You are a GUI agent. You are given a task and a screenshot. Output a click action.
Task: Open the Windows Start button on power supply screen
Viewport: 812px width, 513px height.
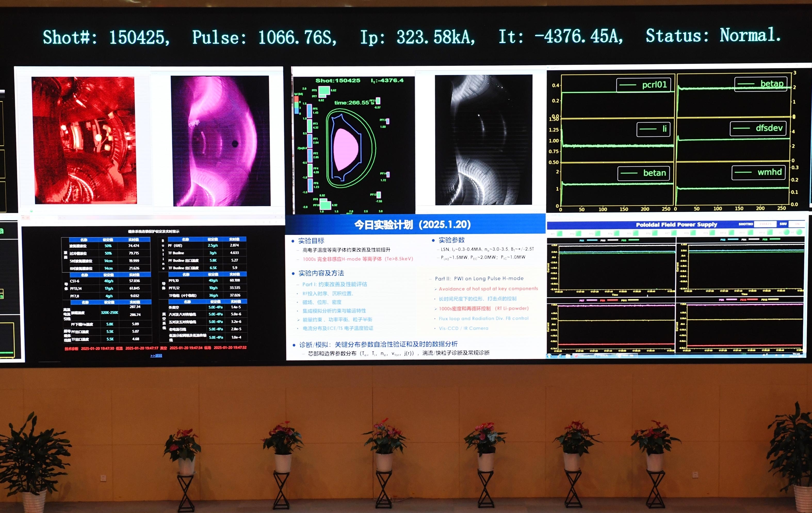(x=549, y=356)
